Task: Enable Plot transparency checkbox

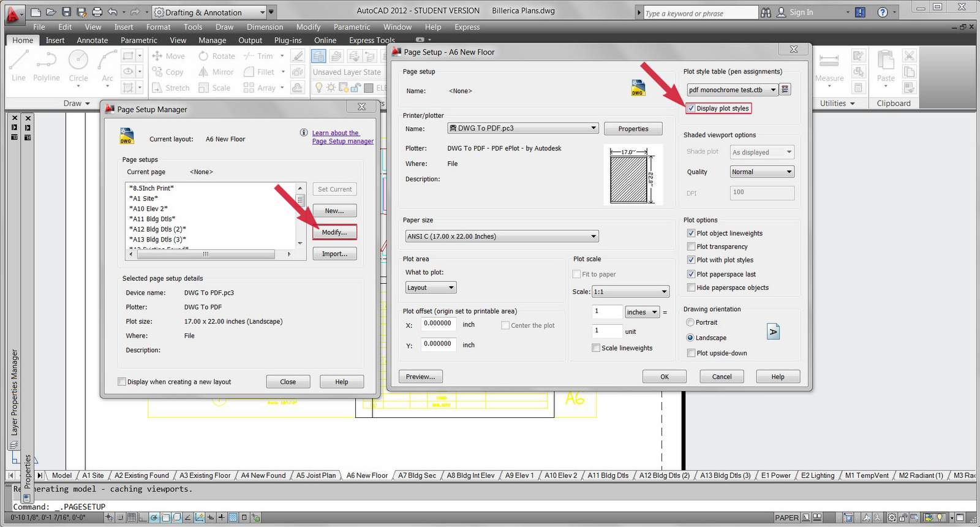Action: point(691,247)
